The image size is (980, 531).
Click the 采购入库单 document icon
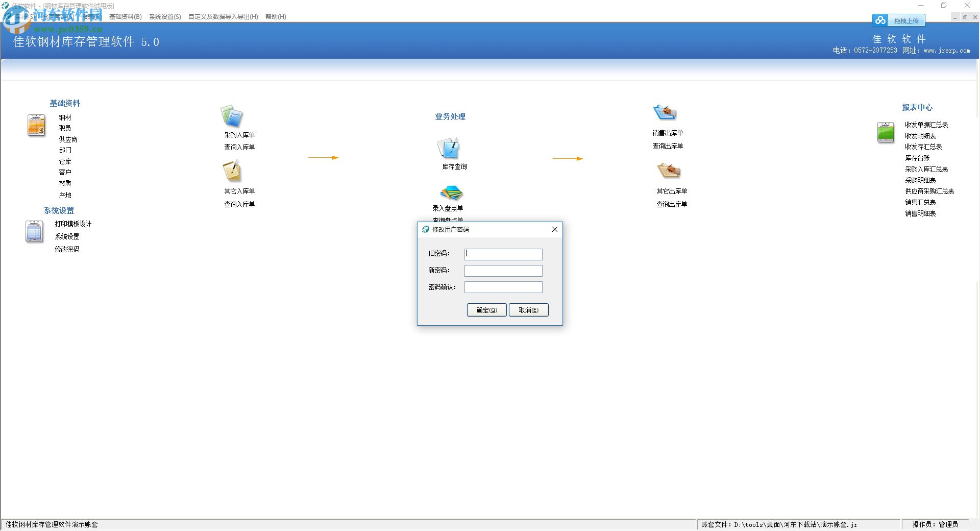pos(232,116)
